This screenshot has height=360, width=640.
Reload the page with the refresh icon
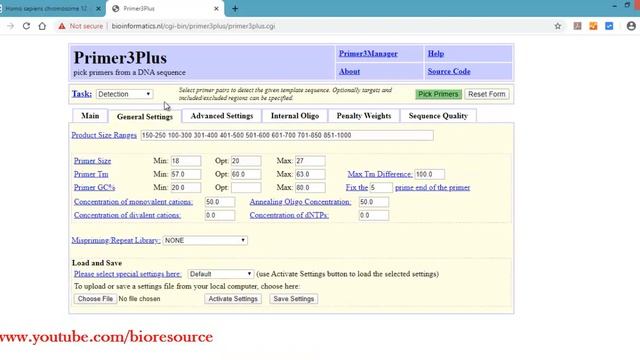pyautogui.click(x=26, y=26)
